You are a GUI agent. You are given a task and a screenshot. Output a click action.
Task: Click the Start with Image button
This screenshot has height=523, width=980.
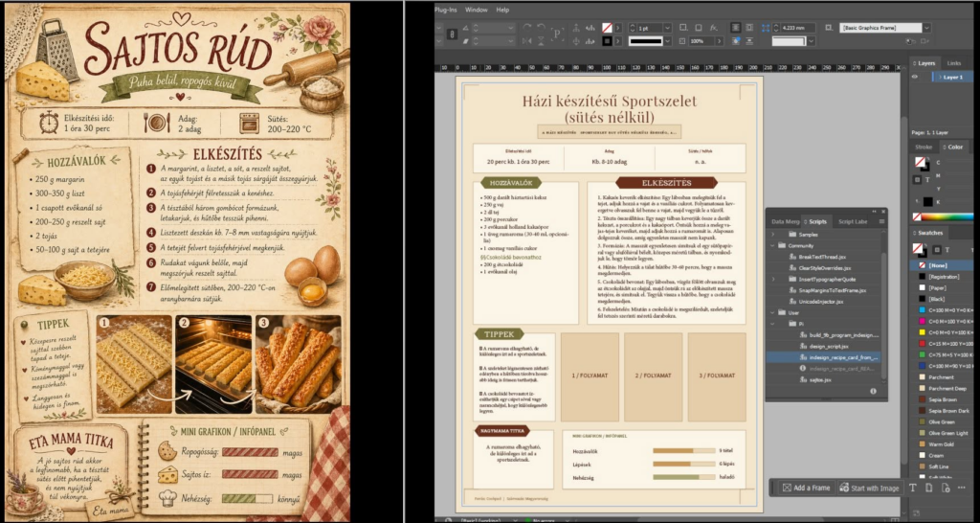pos(869,488)
